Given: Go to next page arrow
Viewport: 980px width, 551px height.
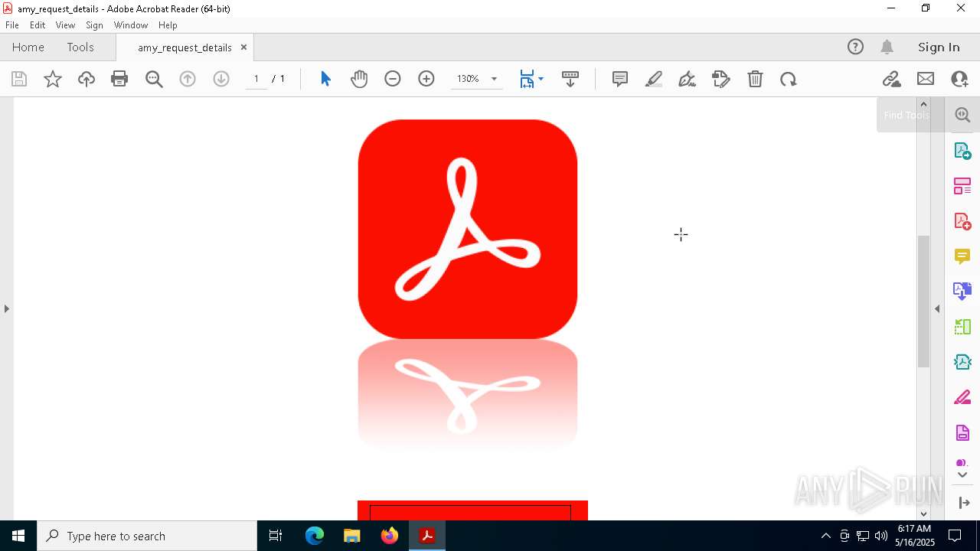Looking at the screenshot, I should tap(221, 79).
